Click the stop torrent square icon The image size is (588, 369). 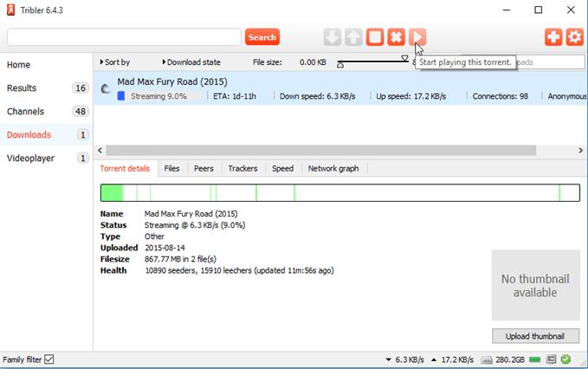[375, 37]
